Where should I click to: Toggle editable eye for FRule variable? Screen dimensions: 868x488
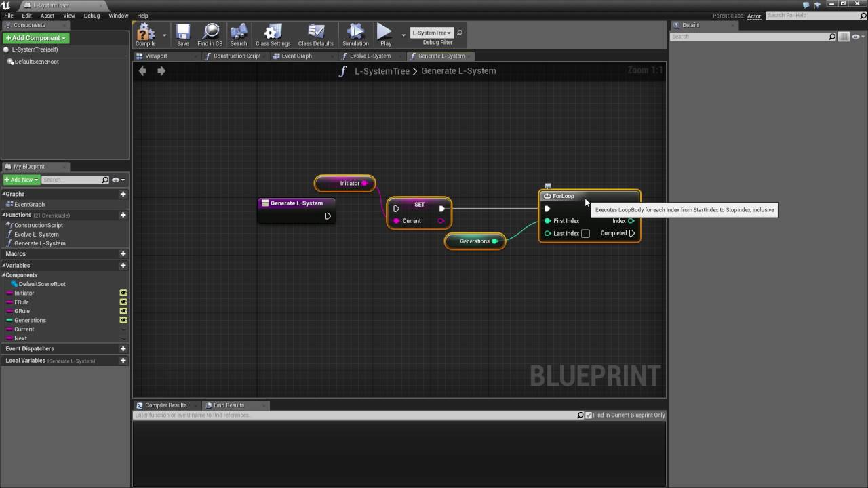(123, 302)
